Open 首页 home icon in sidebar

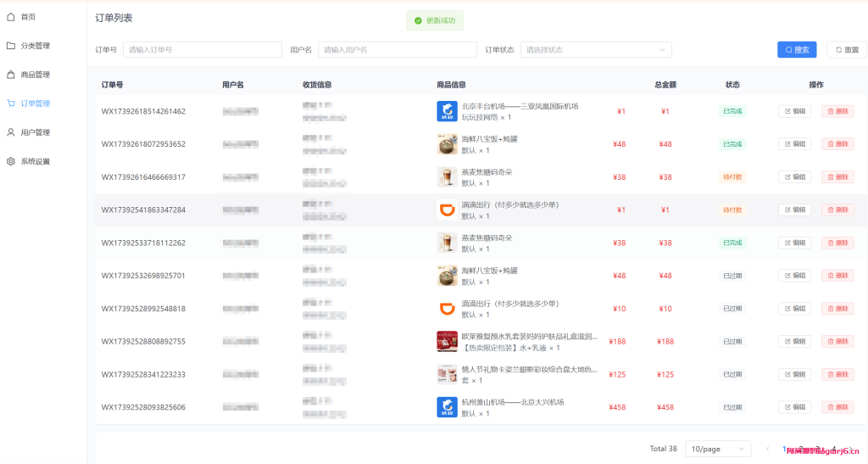coord(10,17)
